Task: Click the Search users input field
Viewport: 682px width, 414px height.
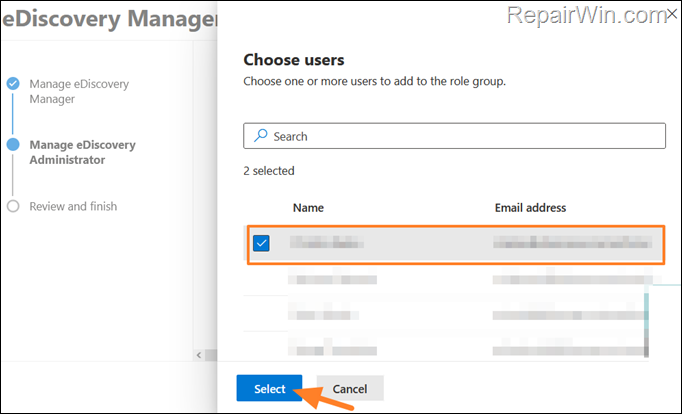Action: coord(454,136)
